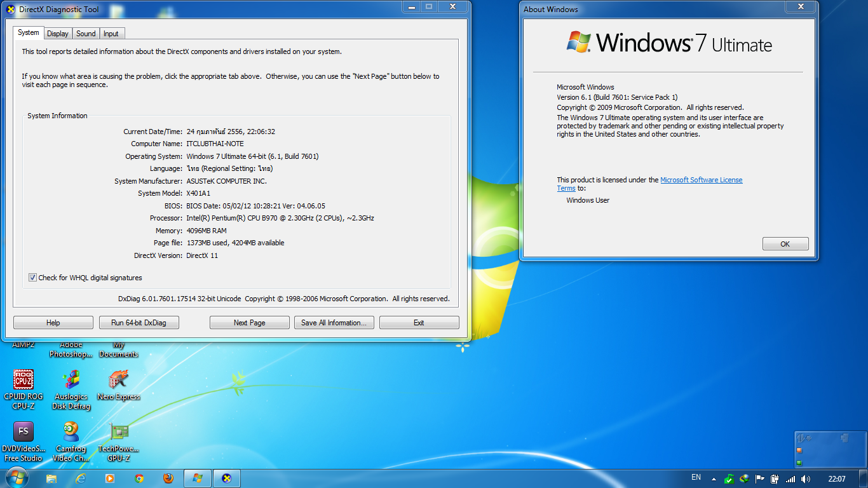Click the ASUSTeK COMPUTER INC. manufacturer value

tap(226, 181)
